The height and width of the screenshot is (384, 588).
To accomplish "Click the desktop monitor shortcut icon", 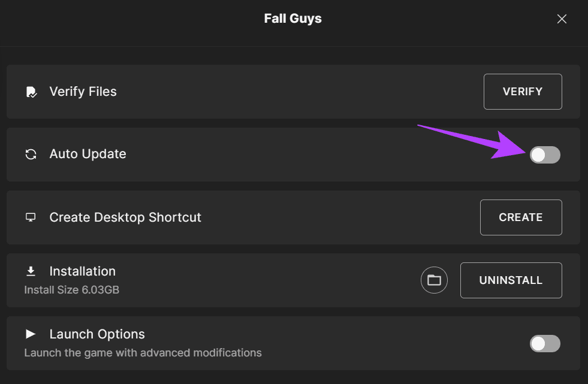I will click(31, 217).
